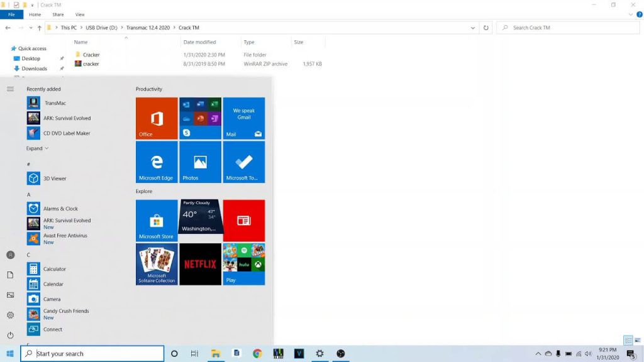The width and height of the screenshot is (644, 362).
Task: Click the user account icon in Start
Action: [x=10, y=255]
